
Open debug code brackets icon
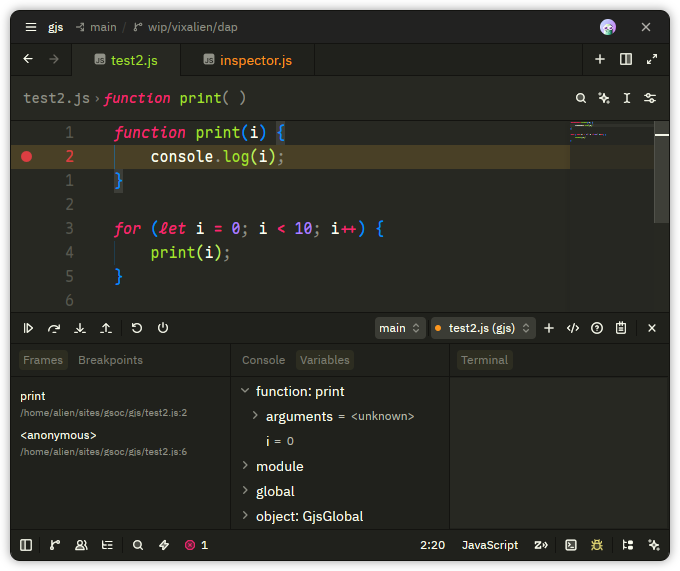[573, 328]
